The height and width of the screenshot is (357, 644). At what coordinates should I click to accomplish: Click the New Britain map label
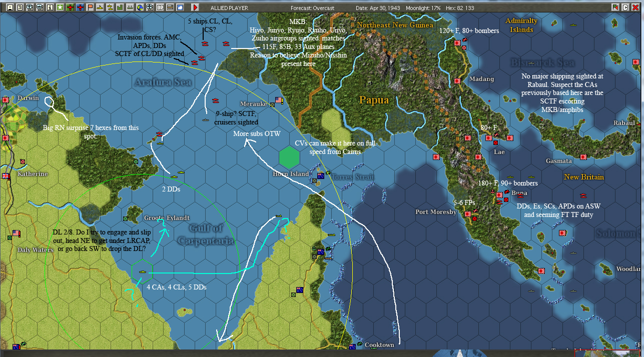coord(584,177)
